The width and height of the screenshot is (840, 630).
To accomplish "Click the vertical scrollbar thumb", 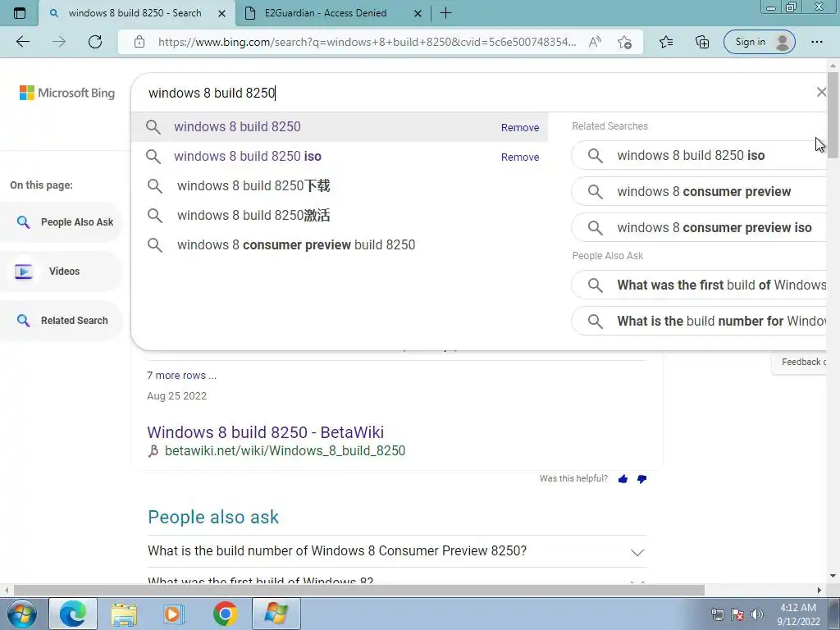I will (833, 115).
